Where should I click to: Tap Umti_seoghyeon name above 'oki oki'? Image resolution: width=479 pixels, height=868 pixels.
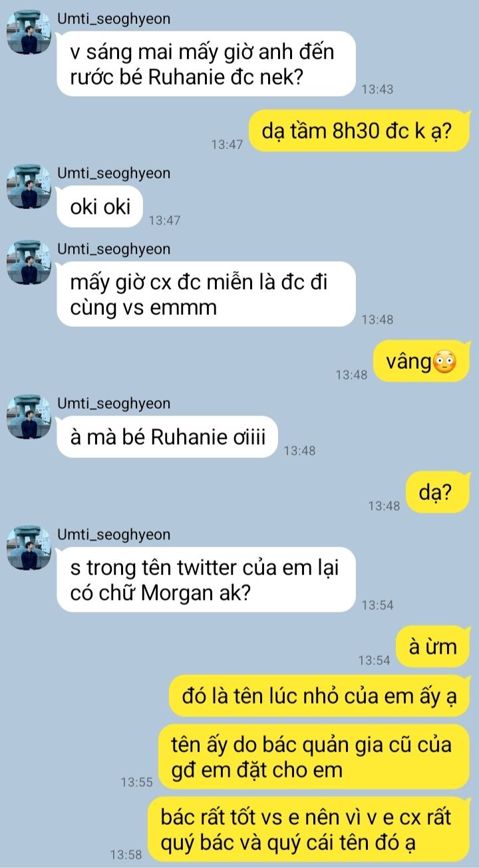[x=114, y=173]
